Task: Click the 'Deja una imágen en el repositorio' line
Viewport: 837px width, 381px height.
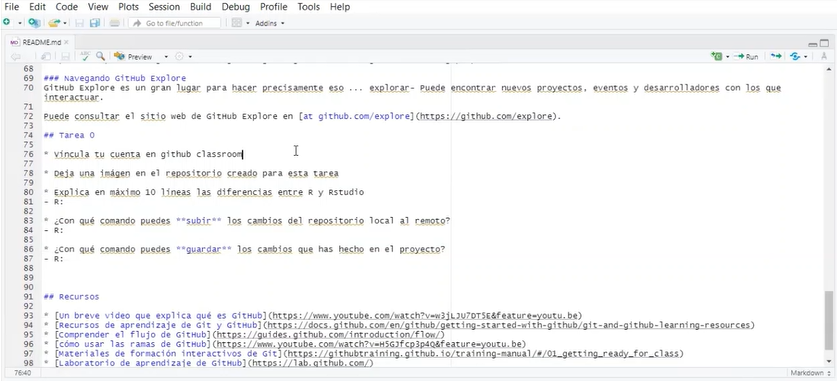Action: [191, 174]
